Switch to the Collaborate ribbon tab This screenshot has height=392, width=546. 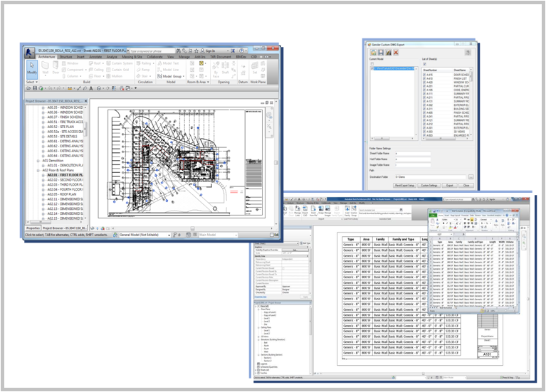[x=154, y=57]
